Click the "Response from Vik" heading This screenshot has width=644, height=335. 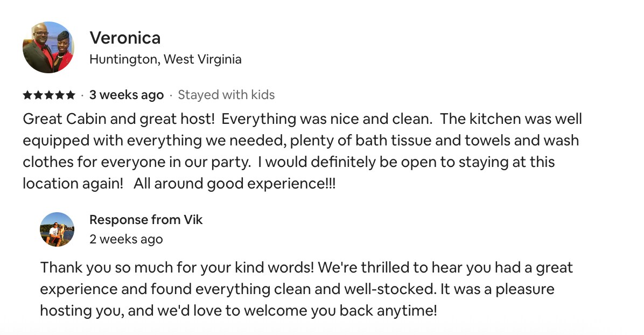coord(146,220)
